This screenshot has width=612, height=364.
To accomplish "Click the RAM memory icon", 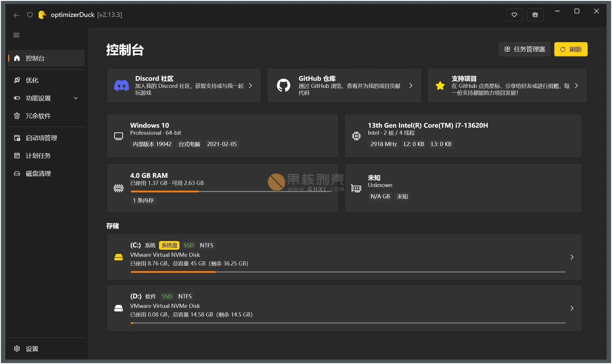I will coord(119,188).
